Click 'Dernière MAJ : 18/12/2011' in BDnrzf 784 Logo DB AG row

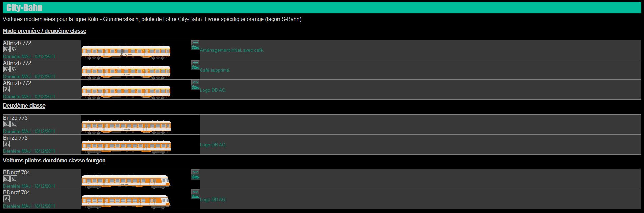pos(29,206)
